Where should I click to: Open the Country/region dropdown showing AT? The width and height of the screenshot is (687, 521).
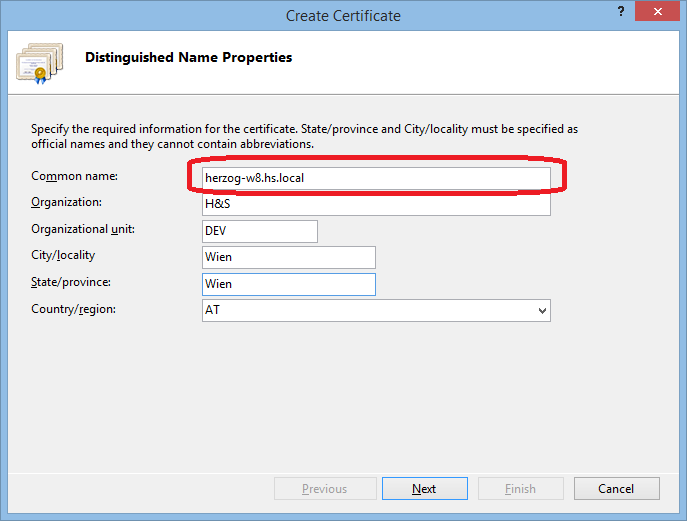(x=376, y=311)
